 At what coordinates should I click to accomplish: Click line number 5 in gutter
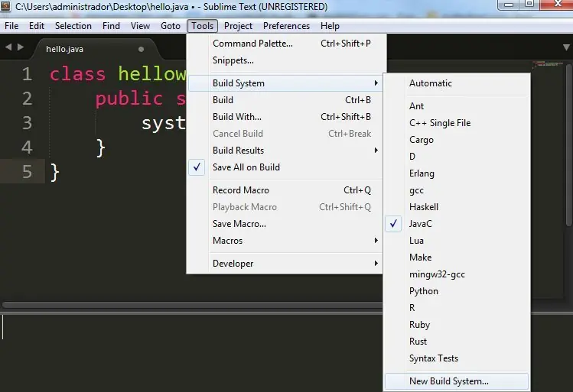tap(27, 172)
